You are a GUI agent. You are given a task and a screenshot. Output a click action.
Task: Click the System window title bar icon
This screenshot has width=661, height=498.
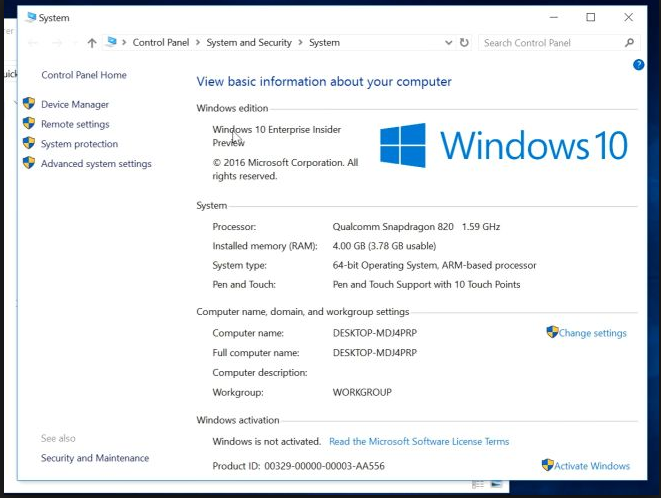click(31, 17)
